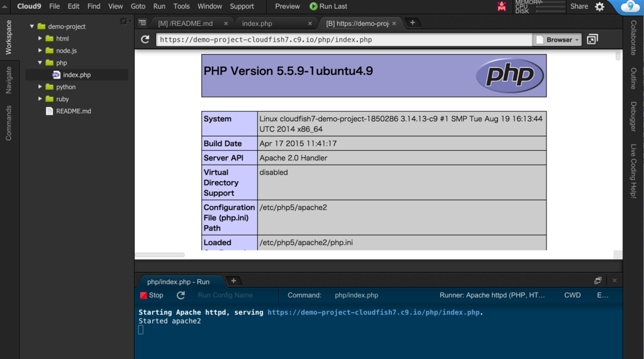This screenshot has width=644, height=359.
Task: Open the File menu
Action: click(54, 6)
